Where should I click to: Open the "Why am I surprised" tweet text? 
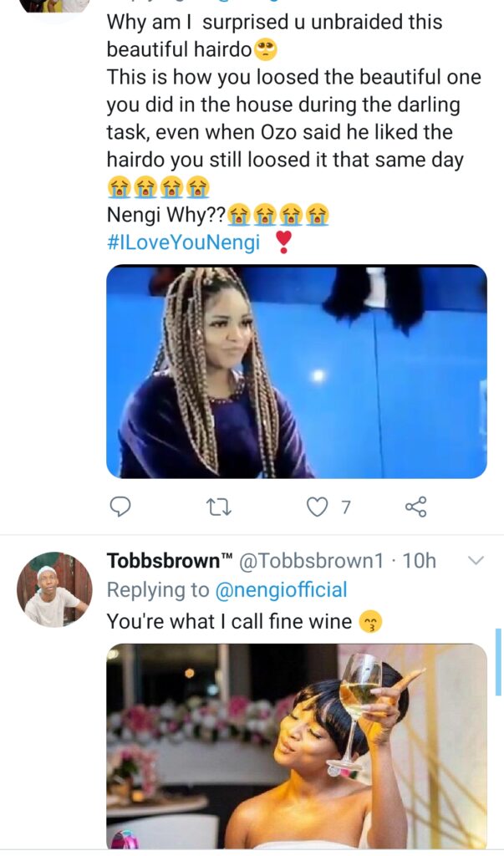point(274,23)
